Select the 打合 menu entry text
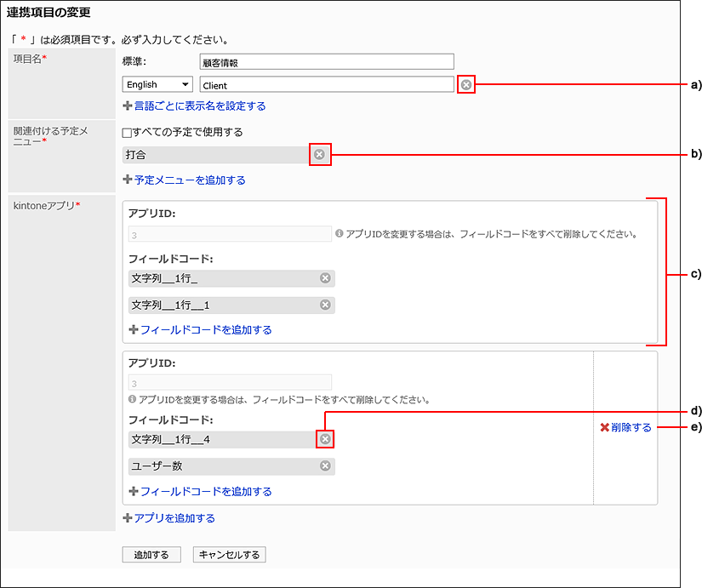 click(135, 155)
